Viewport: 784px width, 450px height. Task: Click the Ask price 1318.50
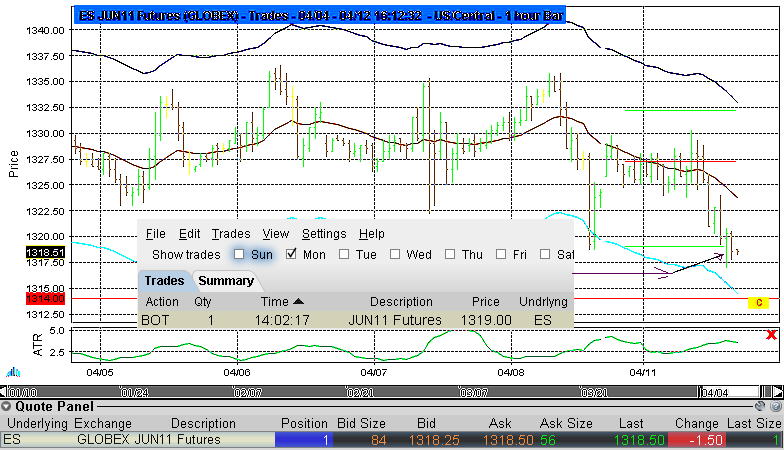[x=508, y=440]
